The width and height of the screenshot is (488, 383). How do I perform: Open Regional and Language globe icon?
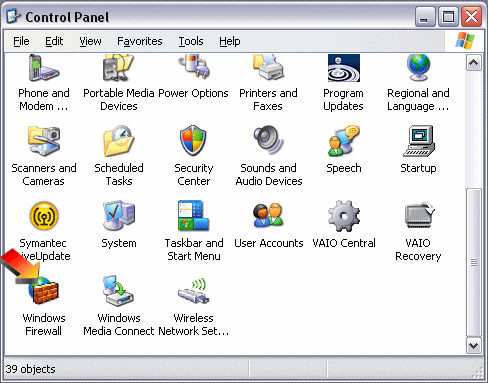[x=418, y=68]
